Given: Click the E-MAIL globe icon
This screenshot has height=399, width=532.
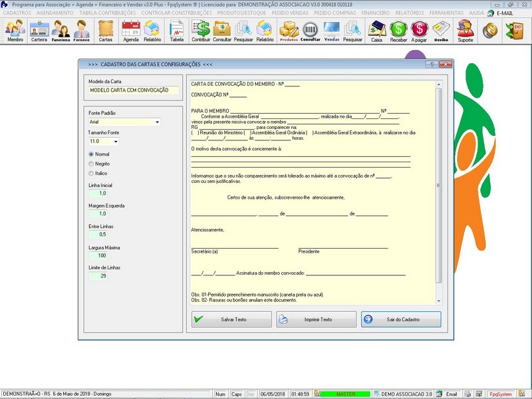Looking at the screenshot, I should pyautogui.click(x=491, y=13).
